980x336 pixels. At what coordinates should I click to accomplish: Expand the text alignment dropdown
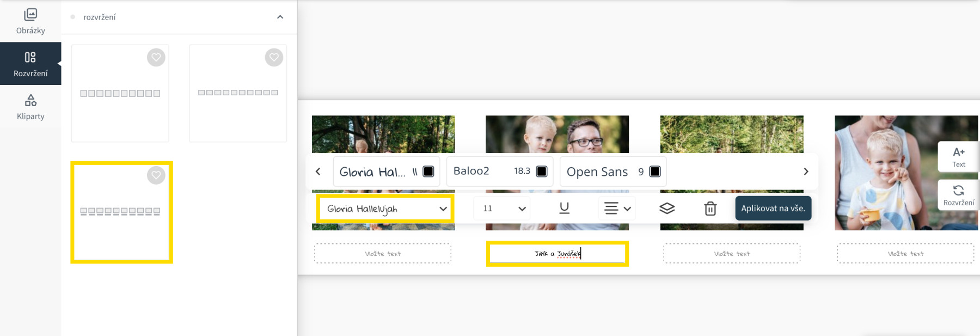tap(617, 209)
